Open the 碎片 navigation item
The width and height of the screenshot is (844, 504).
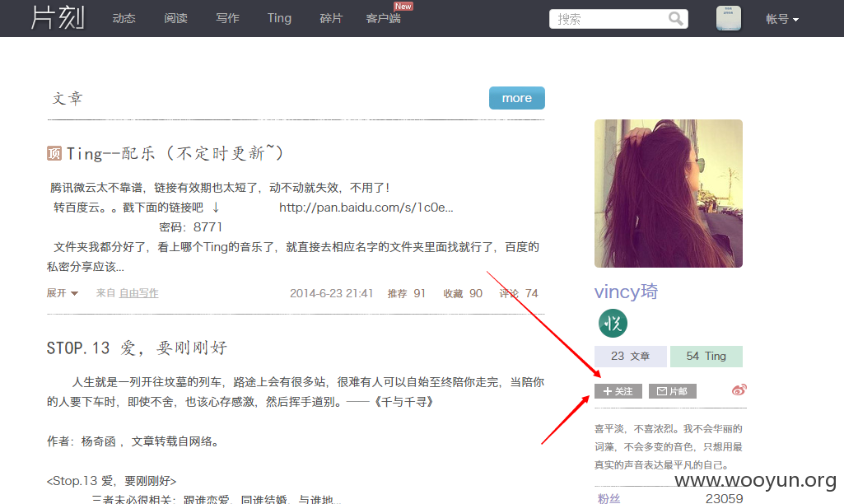(330, 18)
